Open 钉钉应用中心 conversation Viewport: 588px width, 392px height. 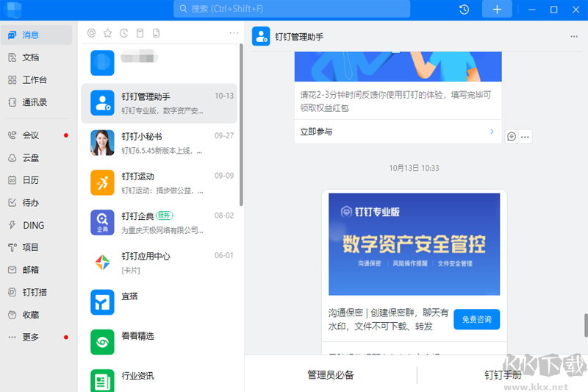coord(159,263)
